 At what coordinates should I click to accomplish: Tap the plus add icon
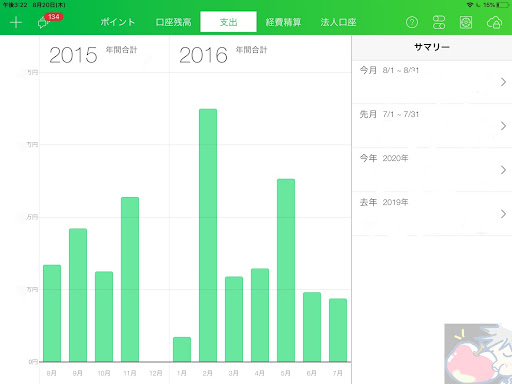click(16, 23)
